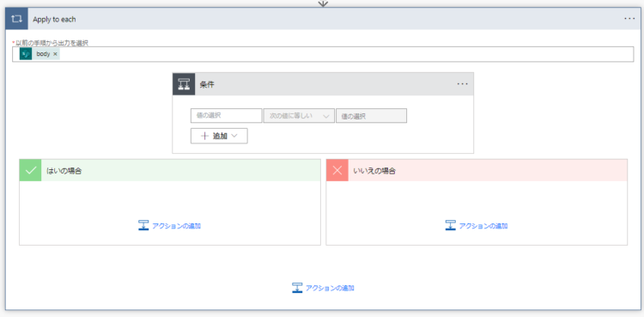Click the green checkmark はいの場合 icon
Screen dimensions: 644x317
[30, 170]
